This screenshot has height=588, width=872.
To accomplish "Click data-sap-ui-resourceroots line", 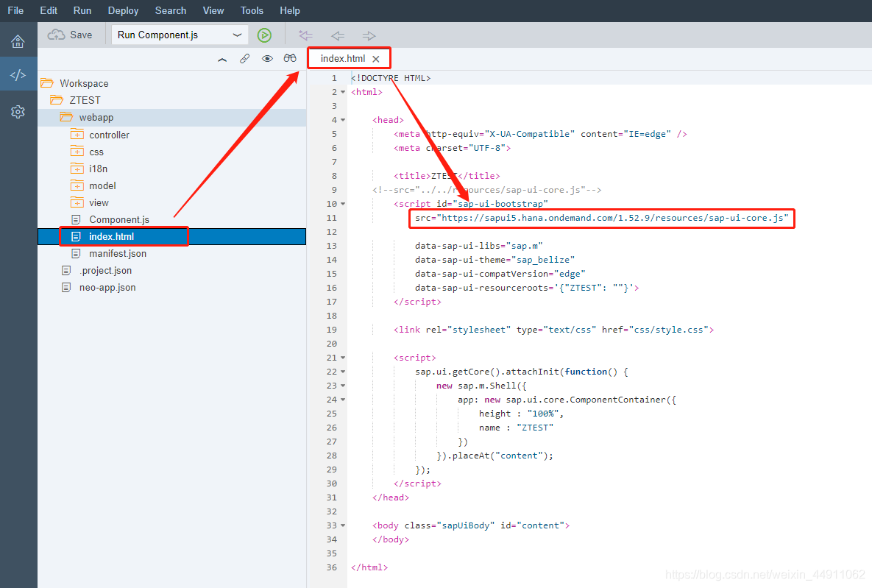I will [x=527, y=288].
